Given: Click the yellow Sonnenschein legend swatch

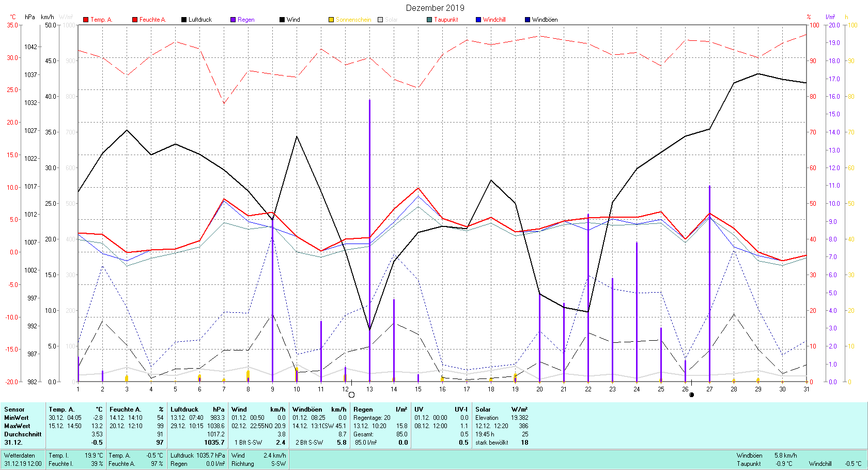Looking at the screenshot, I should point(331,20).
